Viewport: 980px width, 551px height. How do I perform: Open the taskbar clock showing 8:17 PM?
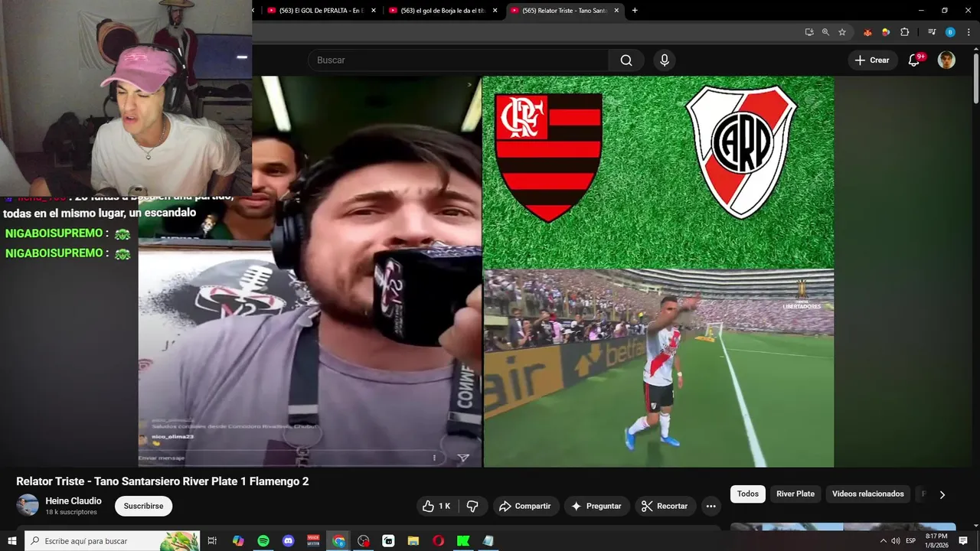(936, 541)
